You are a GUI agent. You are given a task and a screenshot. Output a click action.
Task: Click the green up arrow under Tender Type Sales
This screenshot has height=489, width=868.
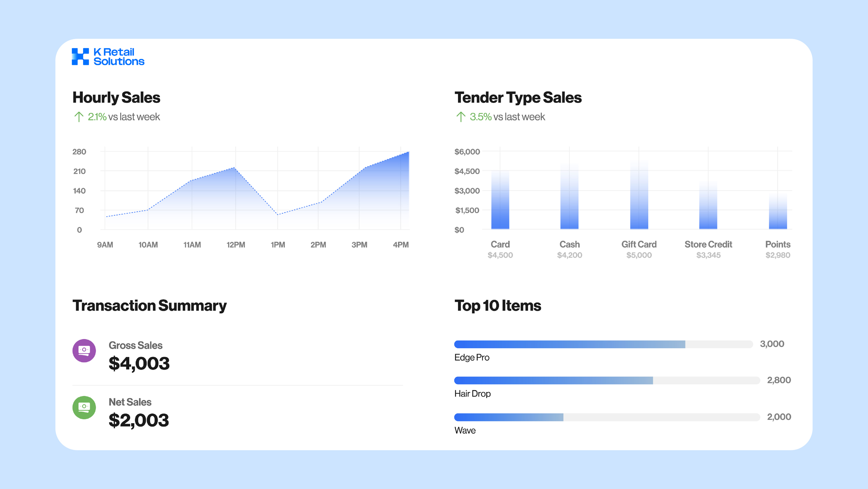click(x=461, y=117)
